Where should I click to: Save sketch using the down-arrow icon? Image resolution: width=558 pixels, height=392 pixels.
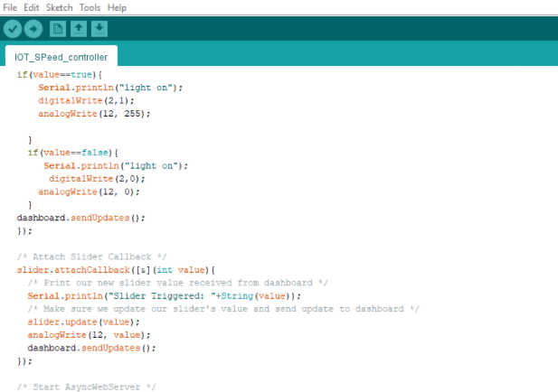[99, 29]
